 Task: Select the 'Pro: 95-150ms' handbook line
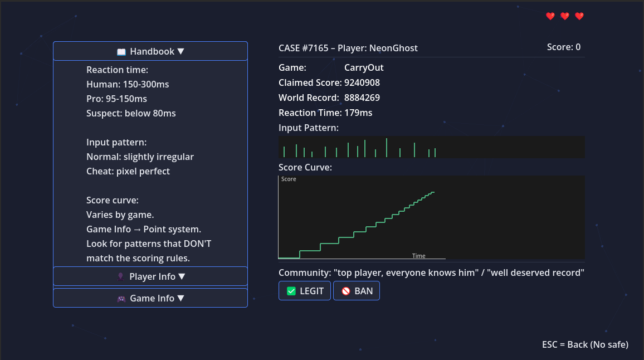pos(116,99)
